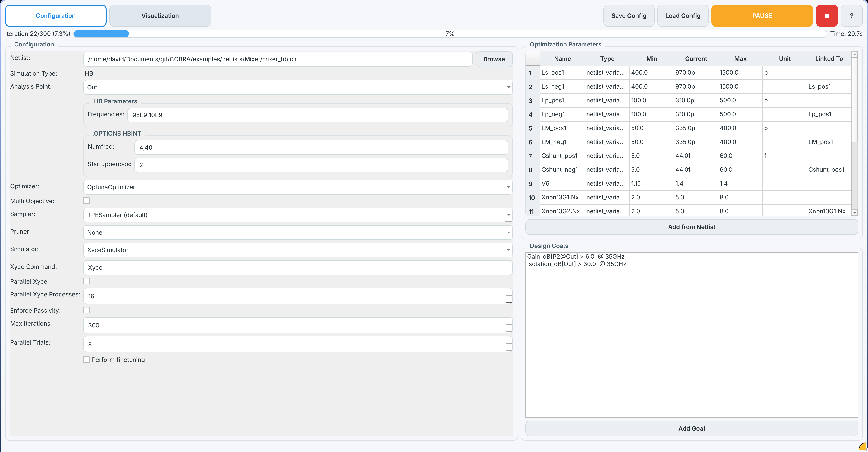Click Load Config
The height and width of the screenshot is (452, 868).
pyautogui.click(x=683, y=16)
